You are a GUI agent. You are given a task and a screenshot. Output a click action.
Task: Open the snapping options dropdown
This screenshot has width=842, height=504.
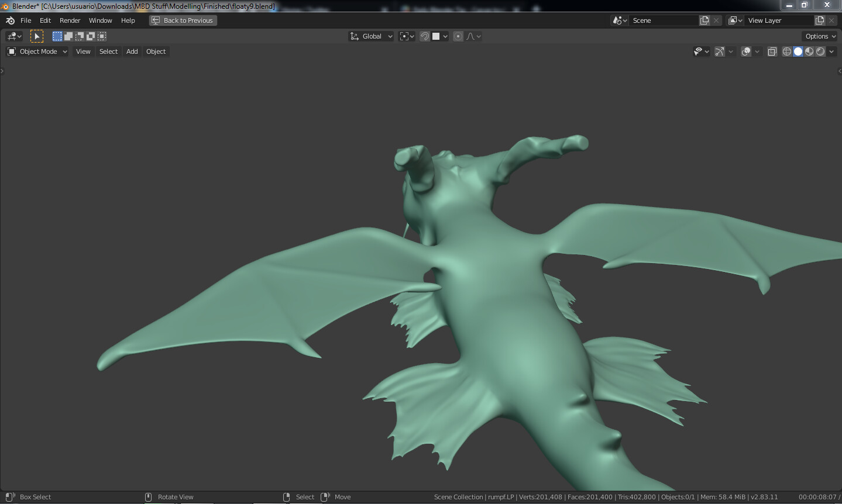440,36
